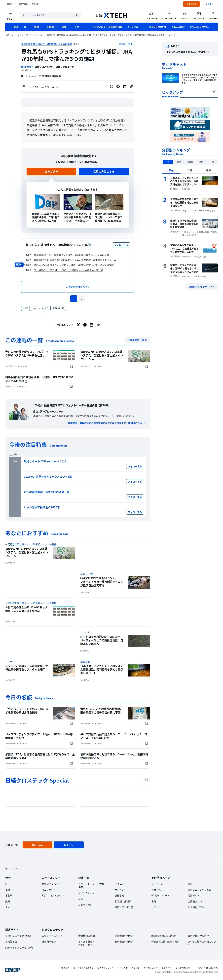This screenshot has width=223, height=980.
Task: Bookmark バイブコーディングに向くツール article
Action: pos(72,743)
